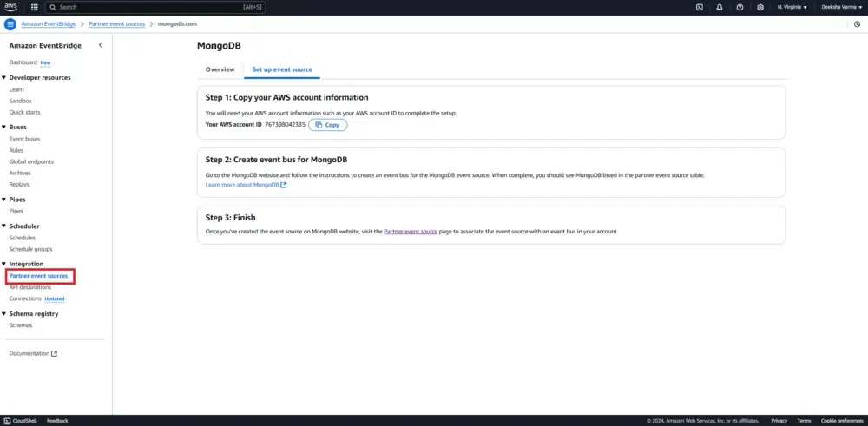Open the Deeksha Verma account dropdown

[x=840, y=7]
